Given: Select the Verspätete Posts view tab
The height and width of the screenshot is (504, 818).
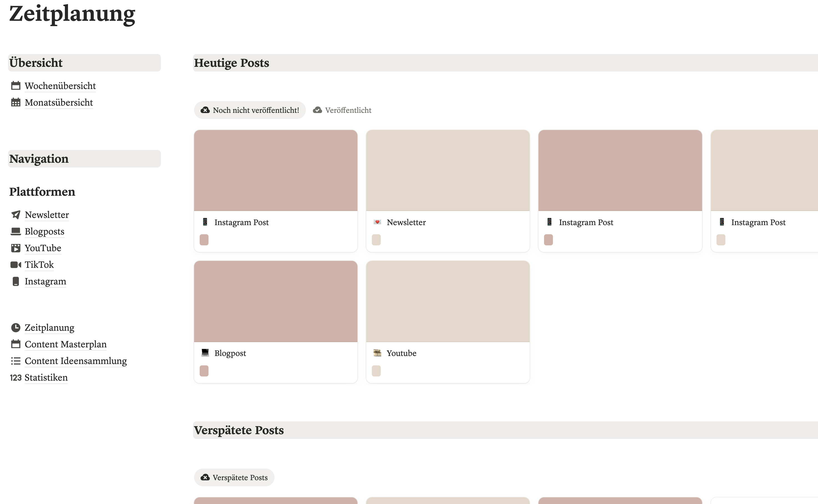Looking at the screenshot, I should pos(234,477).
